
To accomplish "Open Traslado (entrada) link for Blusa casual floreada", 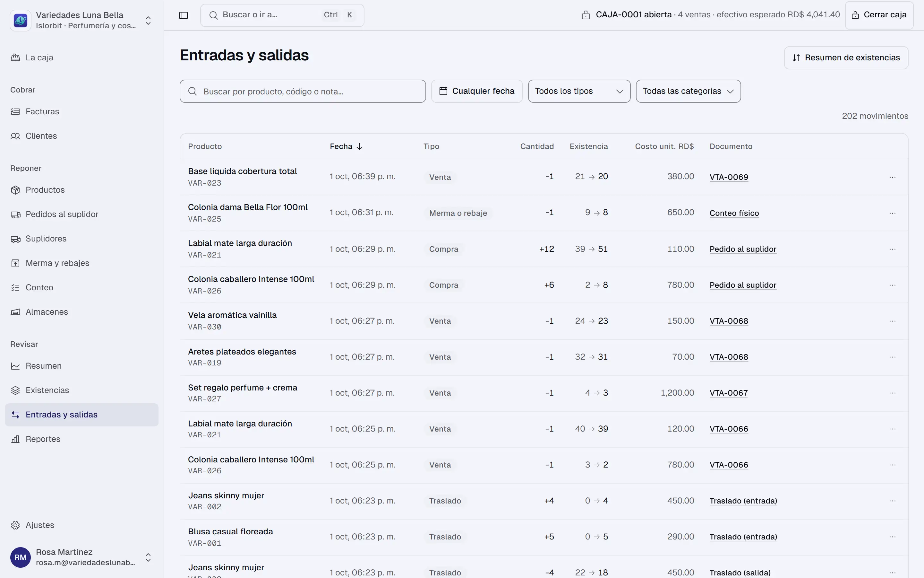I will tap(743, 537).
